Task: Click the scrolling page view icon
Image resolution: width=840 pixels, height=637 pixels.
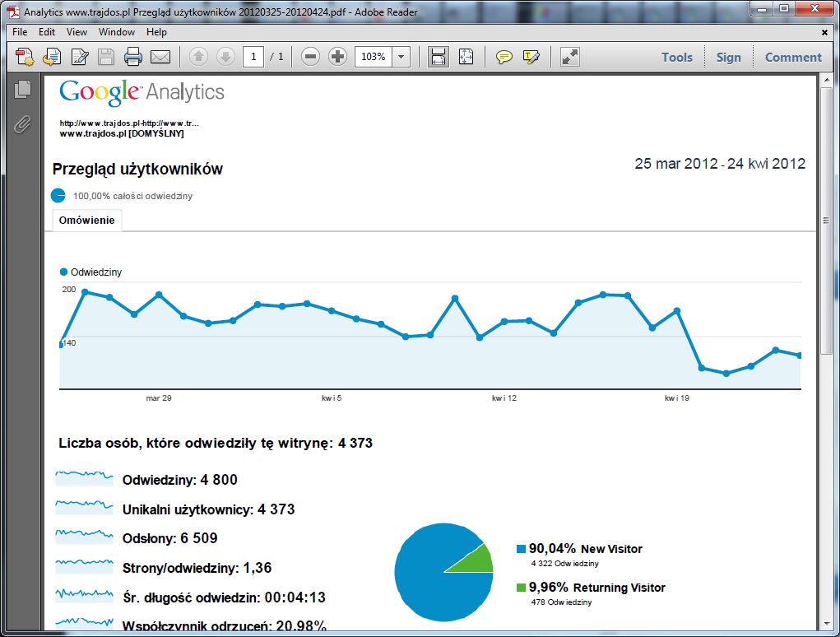Action: click(x=439, y=57)
